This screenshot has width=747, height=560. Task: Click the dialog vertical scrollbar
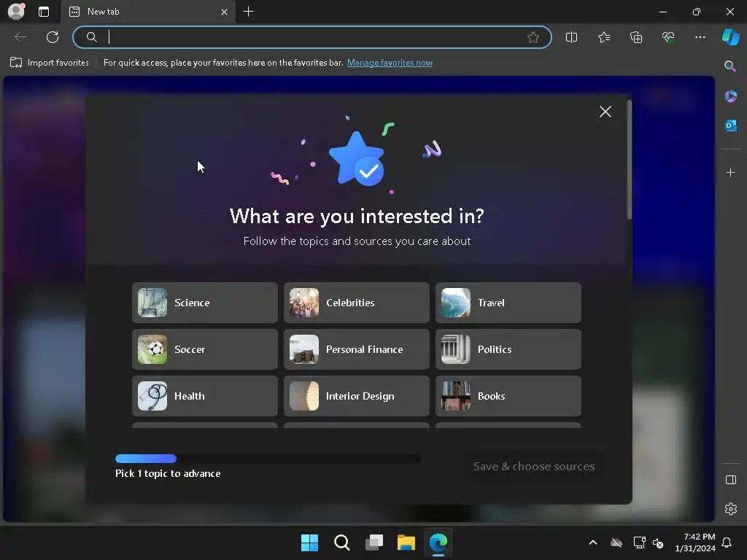pyautogui.click(x=629, y=160)
